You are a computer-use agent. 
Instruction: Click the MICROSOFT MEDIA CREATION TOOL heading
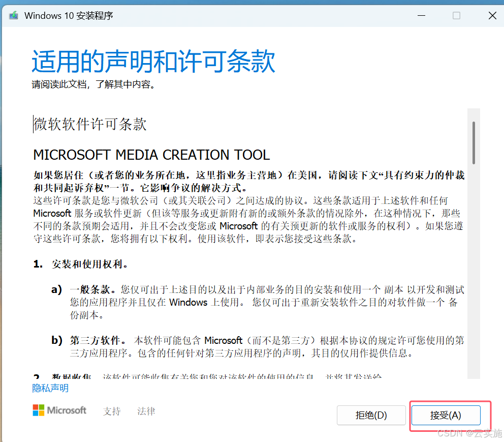(x=151, y=155)
